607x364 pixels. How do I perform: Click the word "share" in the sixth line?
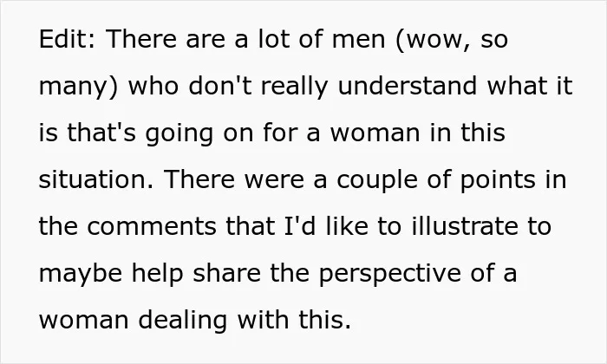click(227, 273)
